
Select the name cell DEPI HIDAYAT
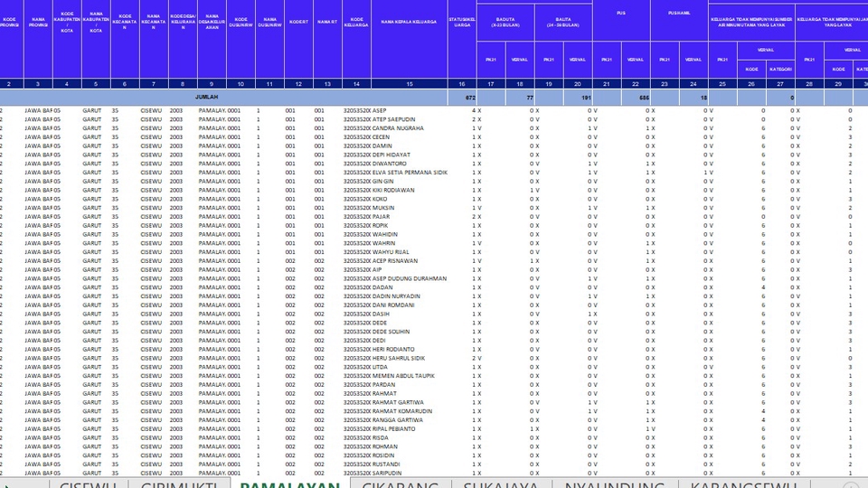tap(392, 155)
